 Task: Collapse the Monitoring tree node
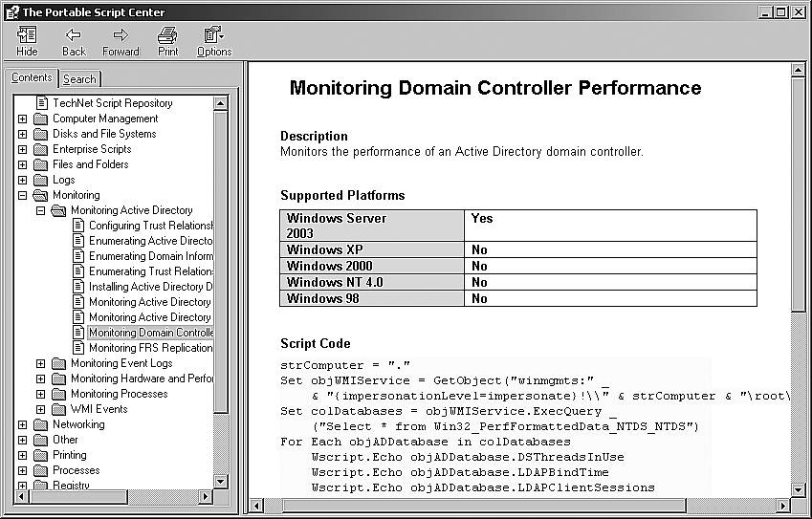tap(22, 195)
